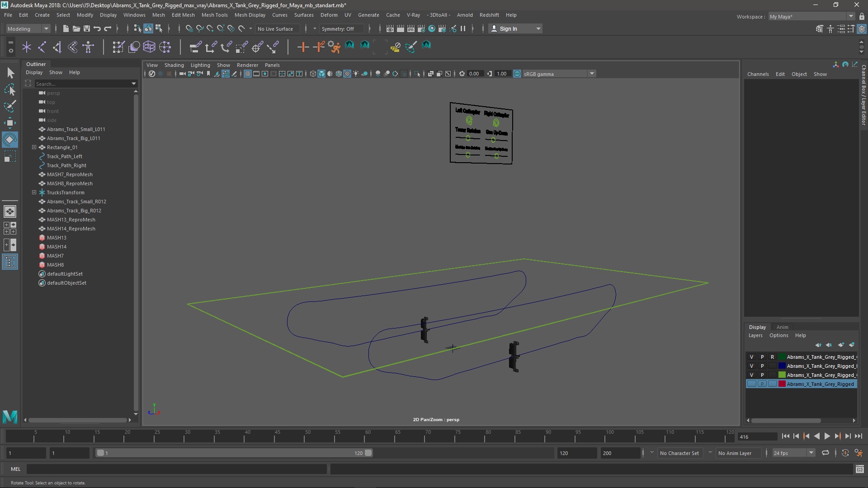Toggle visibility box of selected red Abrams layer
Screen dimensions: 868x488
(751, 384)
